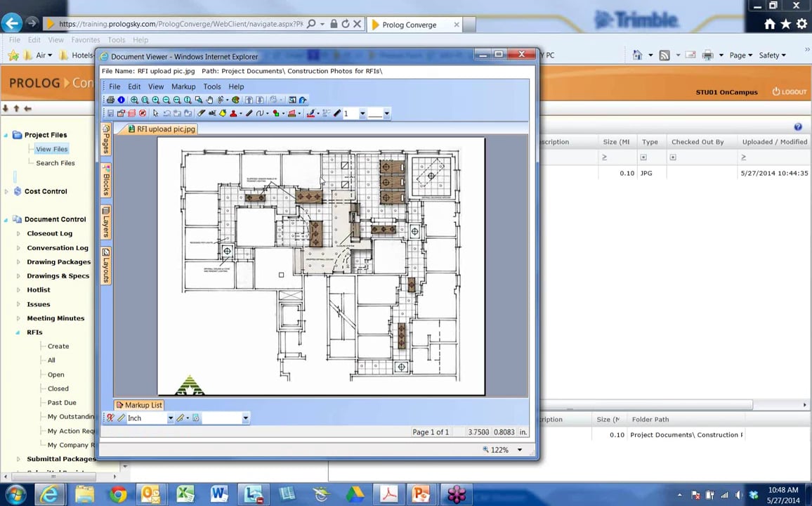The height and width of the screenshot is (506, 812).
Task: Open the Markup menu in Document Viewer
Action: [x=183, y=86]
